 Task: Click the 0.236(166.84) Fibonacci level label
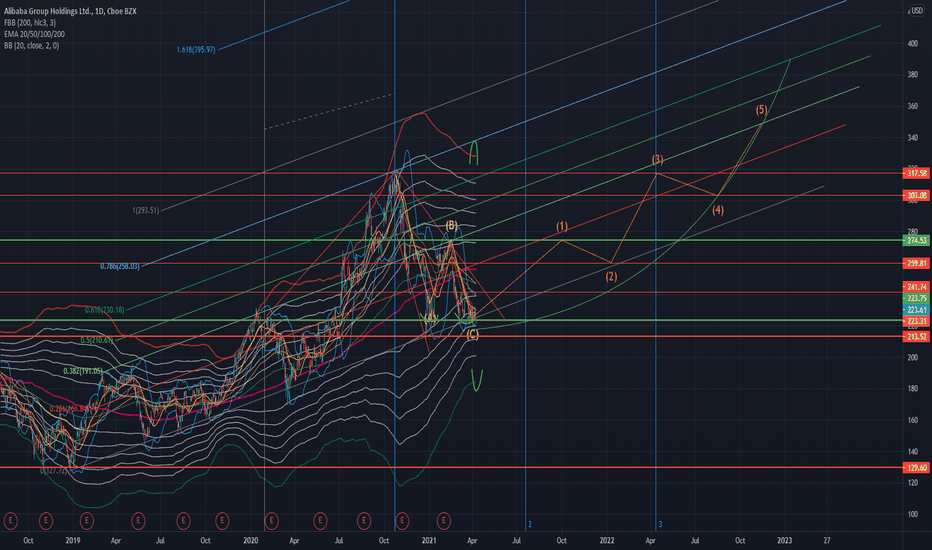(x=69, y=408)
